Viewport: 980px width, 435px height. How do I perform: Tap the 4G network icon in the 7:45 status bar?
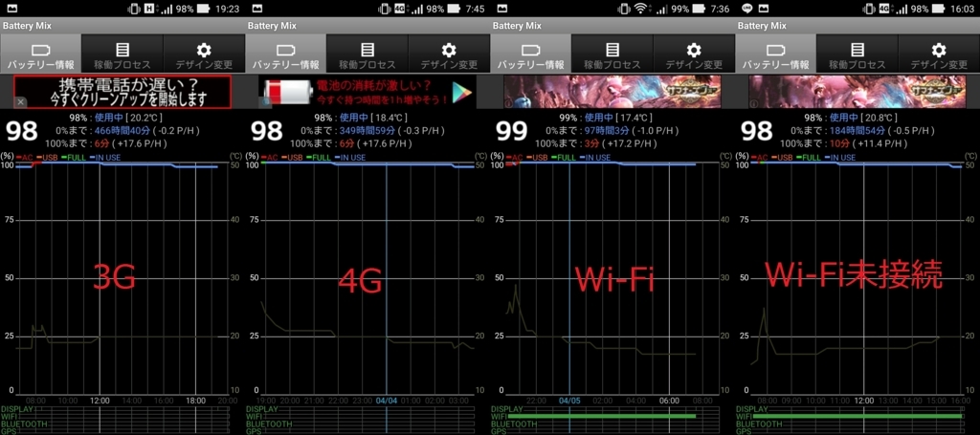pos(400,9)
